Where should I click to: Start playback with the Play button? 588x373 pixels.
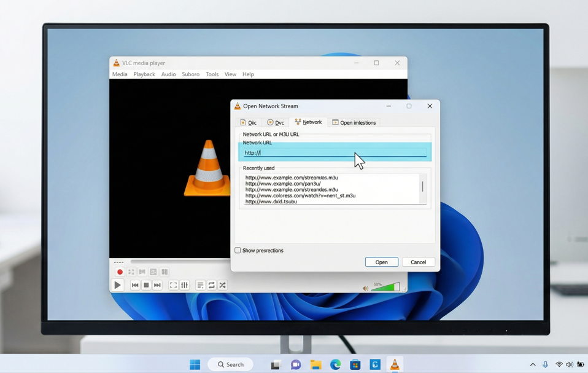[117, 285]
